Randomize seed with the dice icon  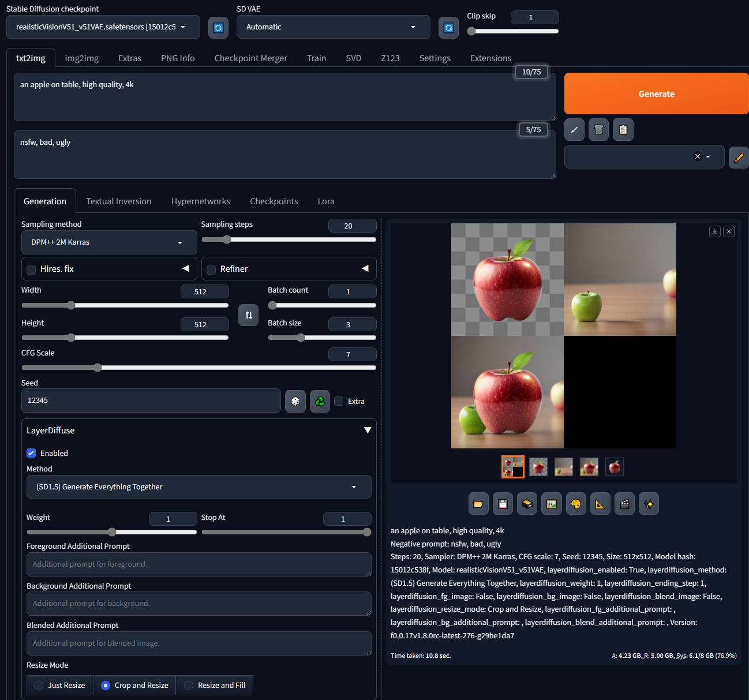(x=295, y=401)
